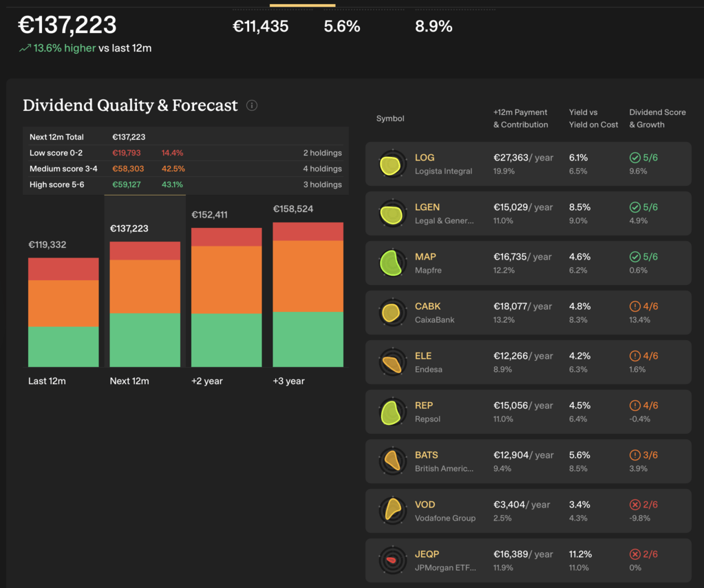Click the info icon beside Dividend Quality & Forecast
Image resolution: width=704 pixels, height=588 pixels.
point(252,105)
